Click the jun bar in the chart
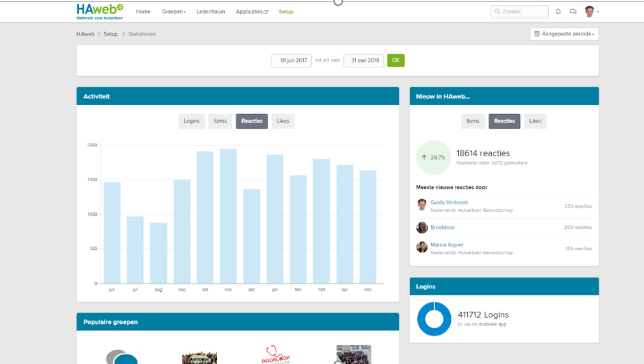 [112, 233]
